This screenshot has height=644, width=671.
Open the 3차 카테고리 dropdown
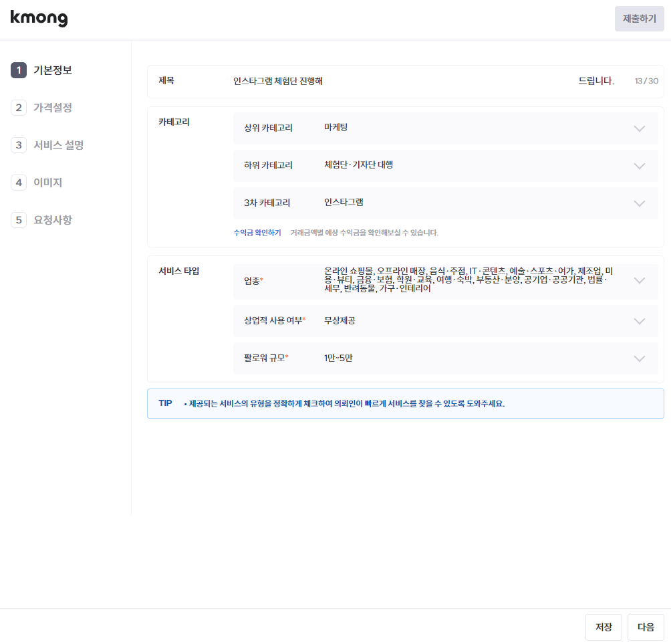[x=446, y=203]
